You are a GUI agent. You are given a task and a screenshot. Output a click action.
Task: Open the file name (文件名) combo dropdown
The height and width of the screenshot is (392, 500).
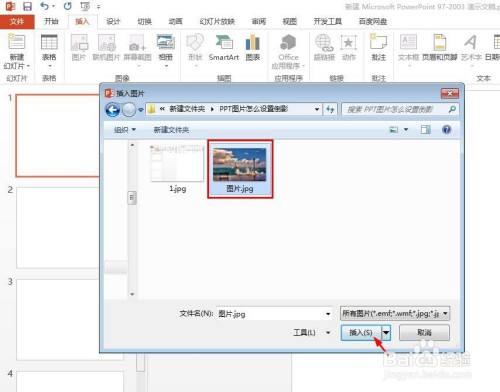click(x=328, y=314)
